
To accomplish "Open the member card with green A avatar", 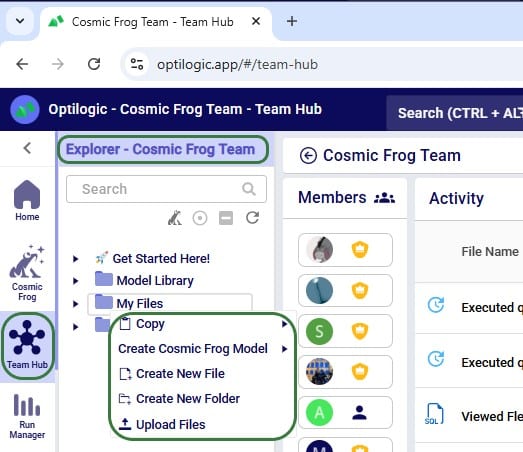I will pyautogui.click(x=345, y=413).
